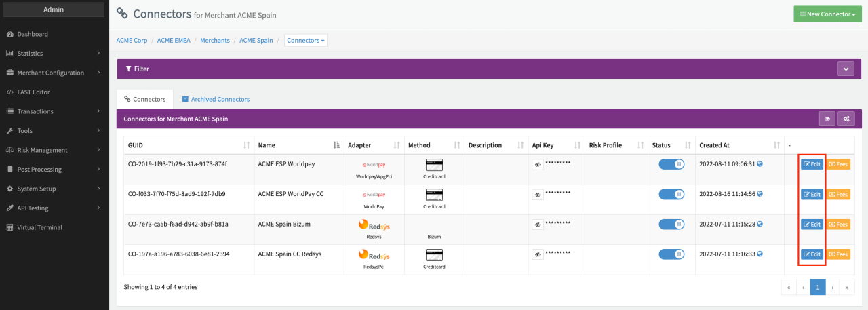The width and height of the screenshot is (868, 310).
Task: Open Fees for ACME Spain CC Redsys
Action: coord(837,254)
